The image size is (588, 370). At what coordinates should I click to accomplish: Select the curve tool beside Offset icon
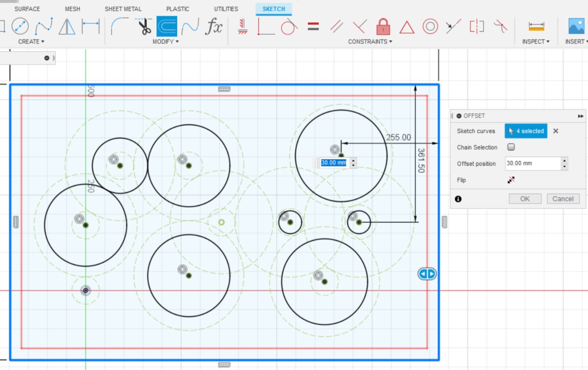coord(190,27)
